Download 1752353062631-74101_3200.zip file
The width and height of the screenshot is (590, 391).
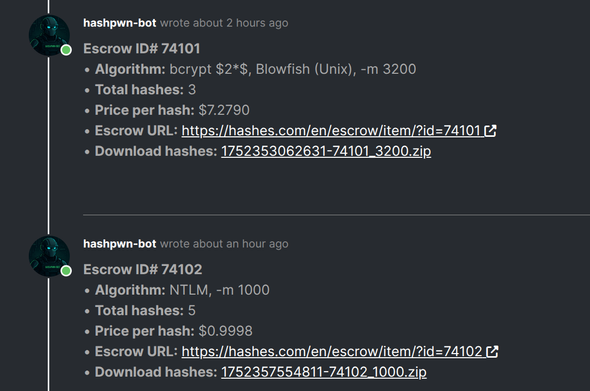click(326, 151)
